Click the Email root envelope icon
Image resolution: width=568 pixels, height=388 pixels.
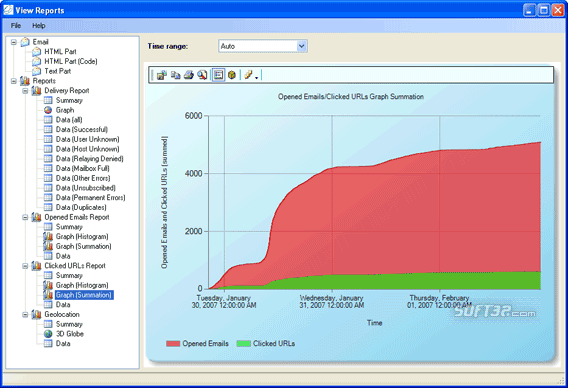tap(25, 42)
